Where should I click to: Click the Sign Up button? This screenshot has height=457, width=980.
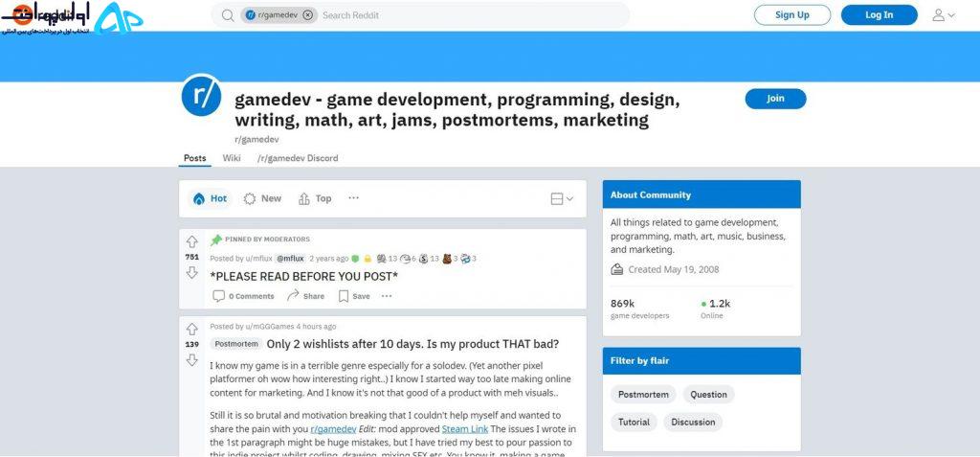click(x=791, y=15)
